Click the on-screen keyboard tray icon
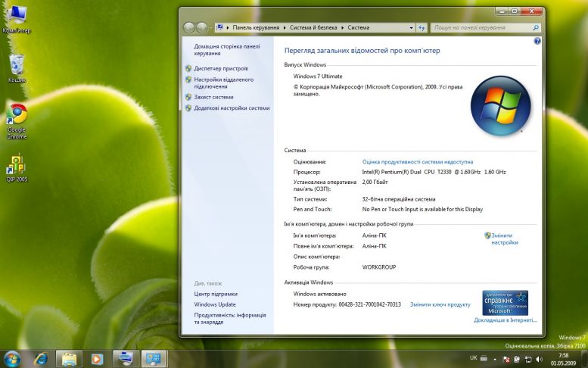Image resolution: width=588 pixels, height=368 pixels. [x=484, y=358]
